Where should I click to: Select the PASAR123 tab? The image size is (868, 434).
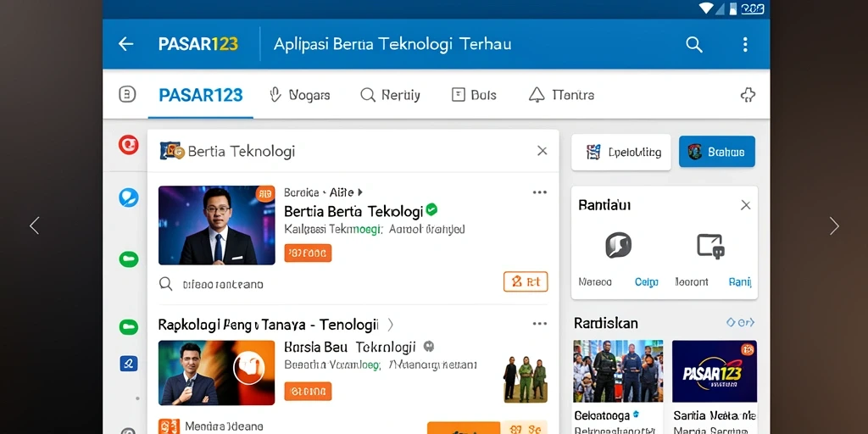click(200, 95)
